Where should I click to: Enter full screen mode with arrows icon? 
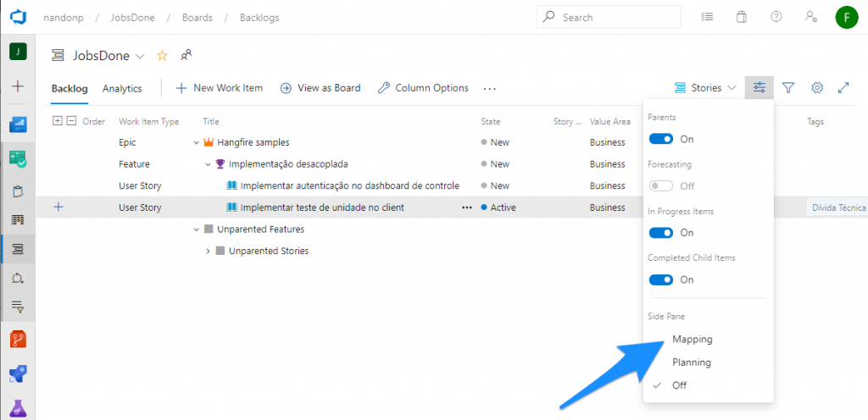[843, 87]
